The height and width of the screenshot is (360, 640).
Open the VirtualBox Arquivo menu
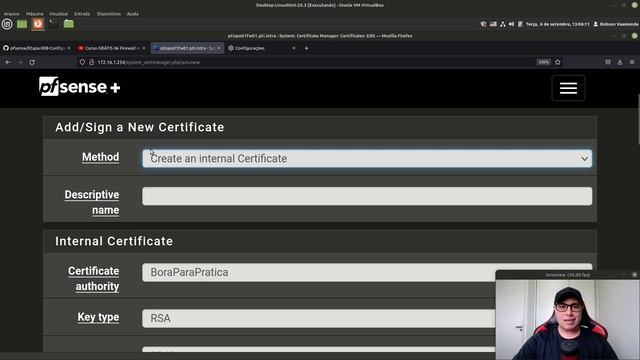pyautogui.click(x=11, y=14)
